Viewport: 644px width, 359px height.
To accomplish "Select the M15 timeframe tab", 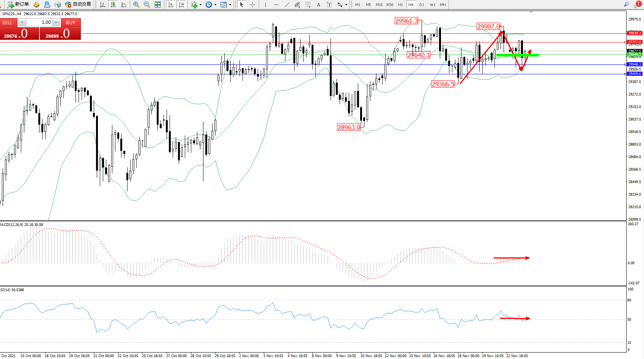I will pyautogui.click(x=379, y=5).
